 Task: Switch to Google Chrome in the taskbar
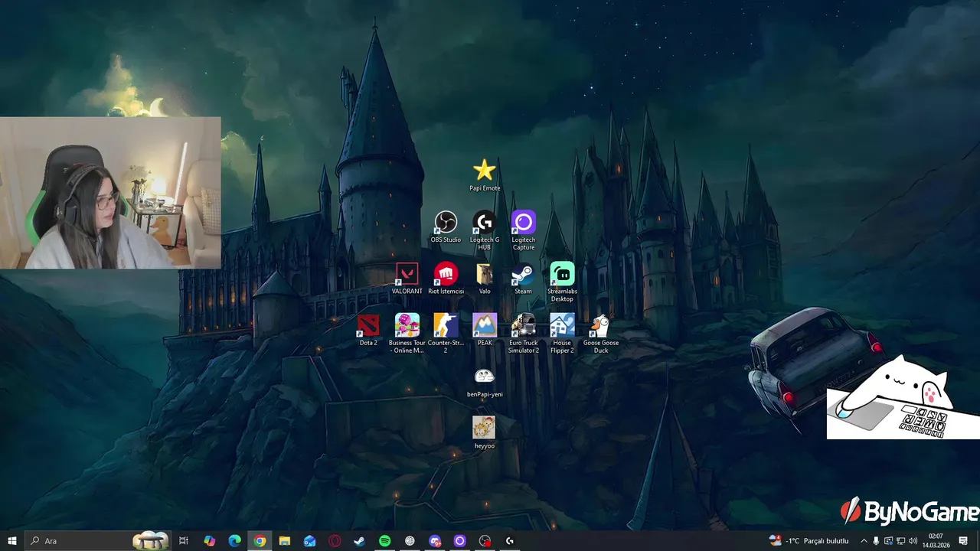(260, 541)
